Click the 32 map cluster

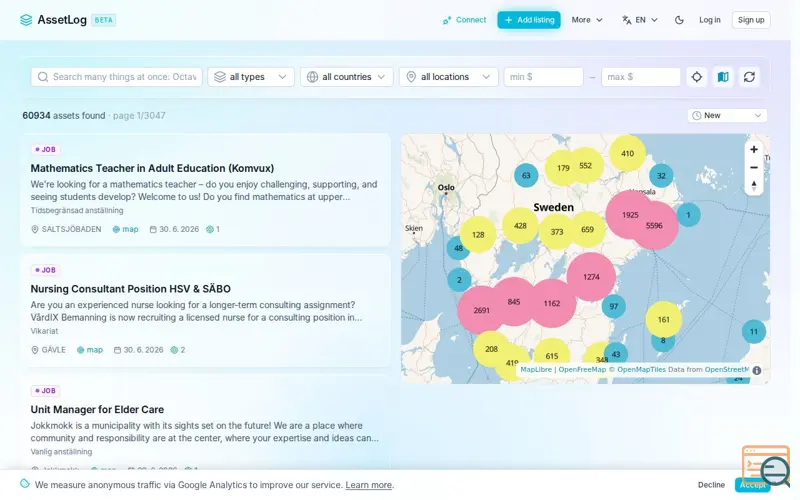point(661,176)
